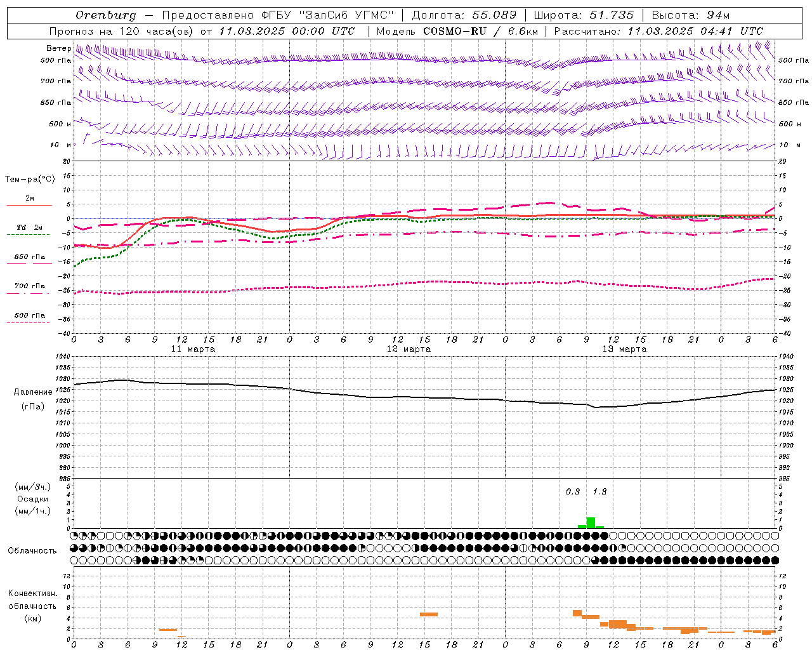Click the 2м temperature legend label

coord(30,198)
